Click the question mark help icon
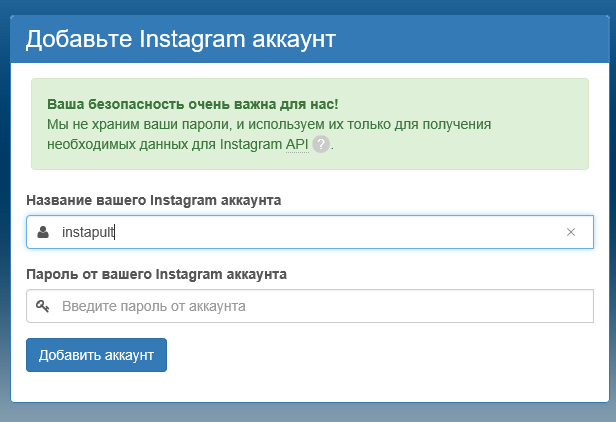Screen dimensions: 616x422 321,144
